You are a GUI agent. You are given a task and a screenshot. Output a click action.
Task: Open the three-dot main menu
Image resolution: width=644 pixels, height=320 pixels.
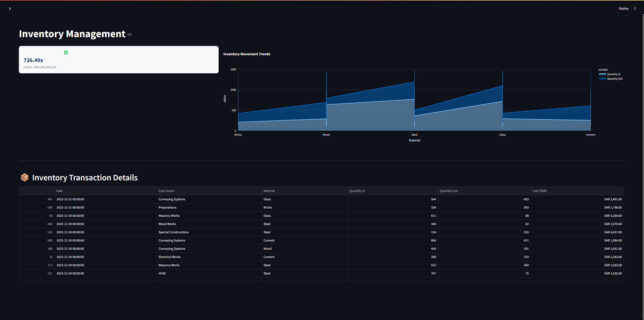click(635, 9)
